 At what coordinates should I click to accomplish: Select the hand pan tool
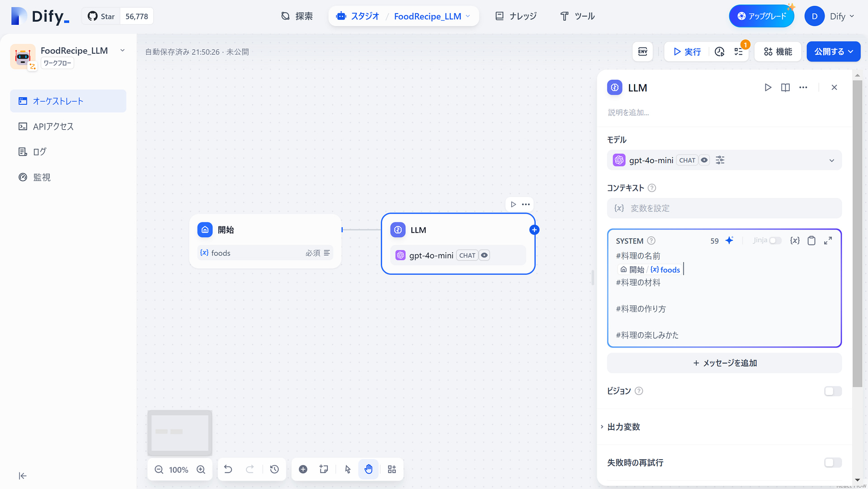(368, 469)
